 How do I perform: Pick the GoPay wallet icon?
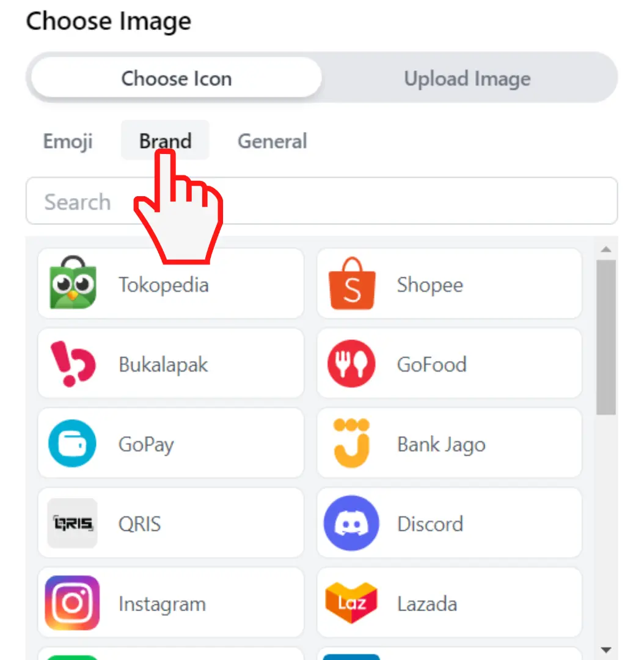coord(73,444)
